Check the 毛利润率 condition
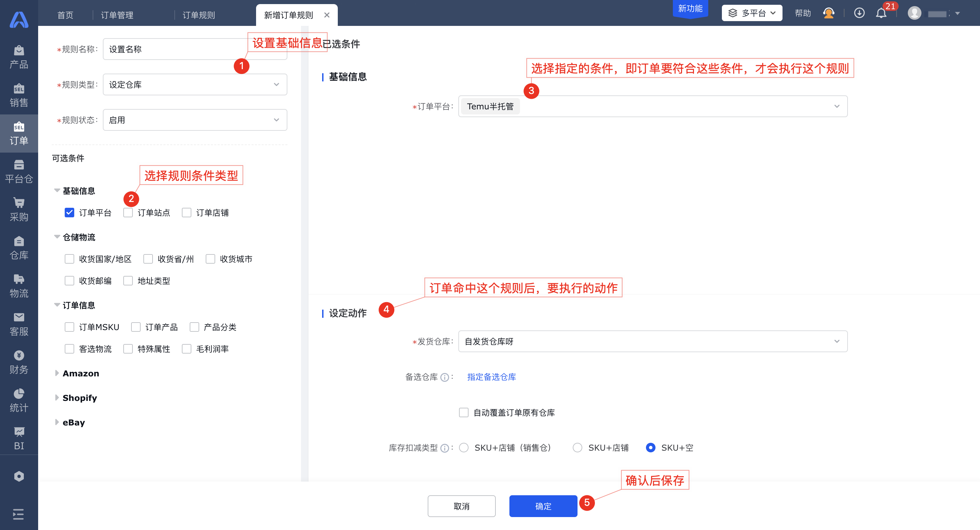Screen dimensions: 980x530 click(186, 349)
